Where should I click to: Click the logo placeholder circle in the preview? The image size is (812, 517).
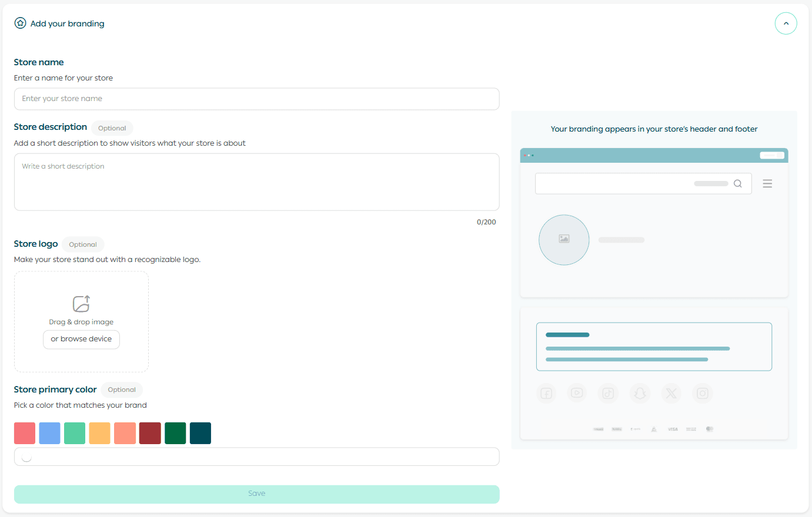click(x=564, y=240)
